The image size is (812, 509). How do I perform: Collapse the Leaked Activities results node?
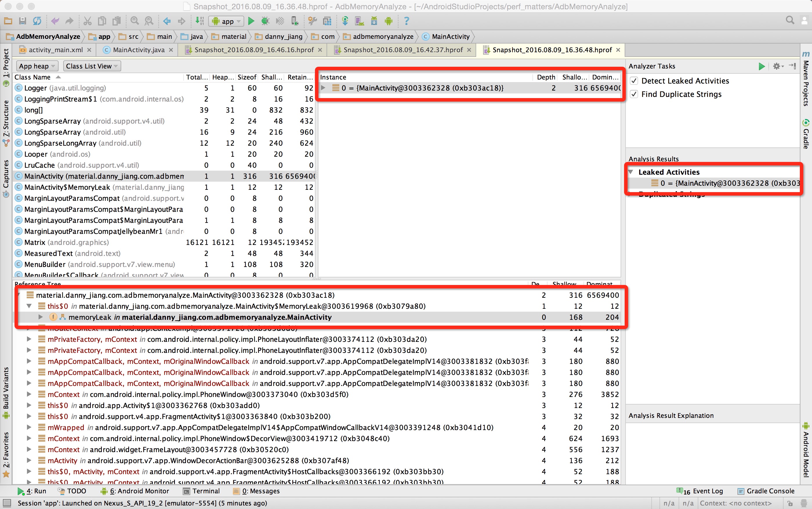tap(631, 172)
